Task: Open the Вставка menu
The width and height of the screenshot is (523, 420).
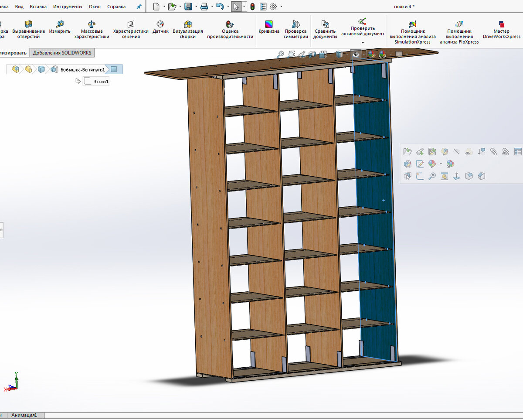Action: (x=38, y=7)
